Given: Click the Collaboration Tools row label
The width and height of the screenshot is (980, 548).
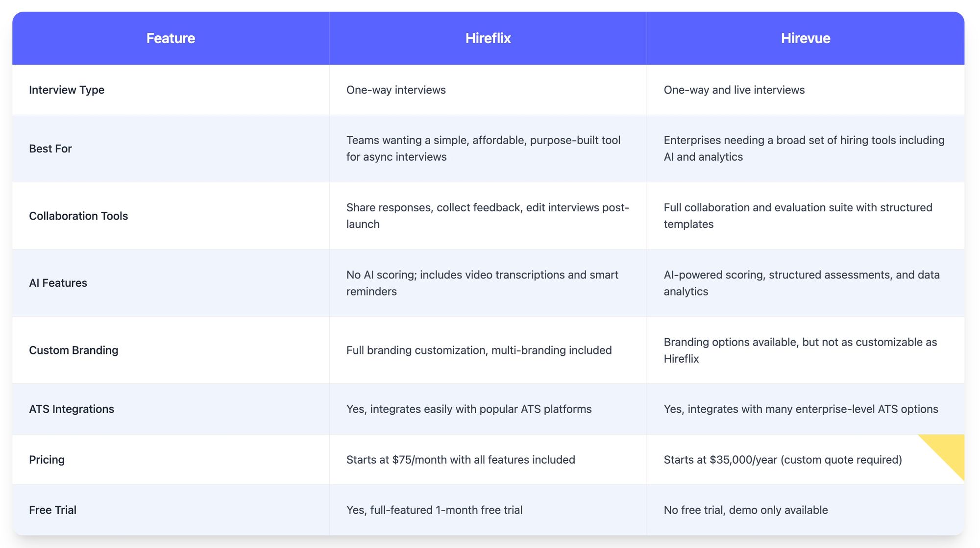Looking at the screenshot, I should click(x=78, y=216).
